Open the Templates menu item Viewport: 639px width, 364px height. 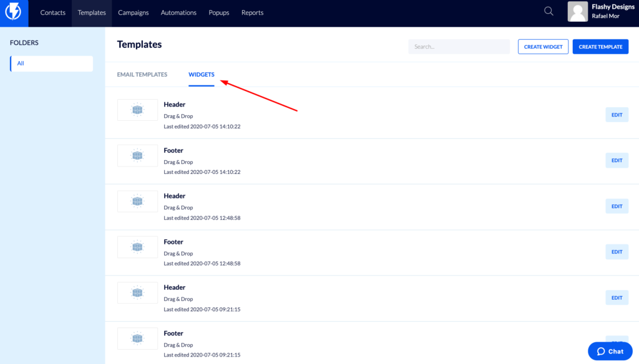[x=92, y=12]
